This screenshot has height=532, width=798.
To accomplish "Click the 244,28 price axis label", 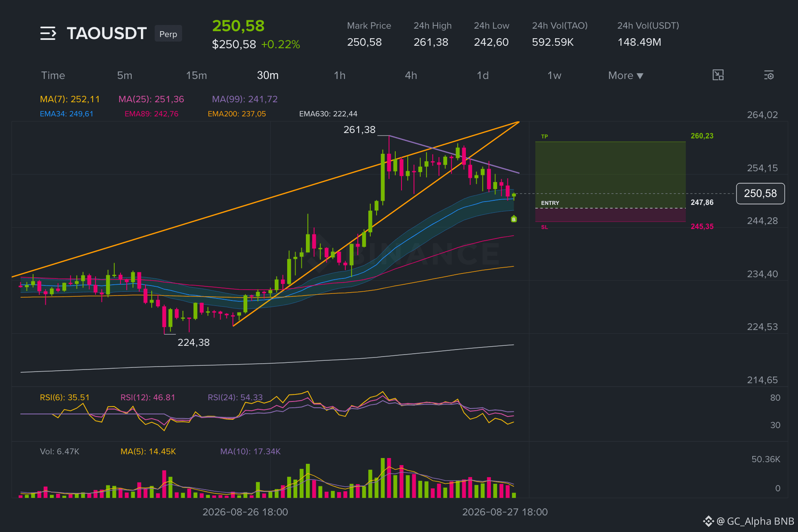I will (x=762, y=221).
